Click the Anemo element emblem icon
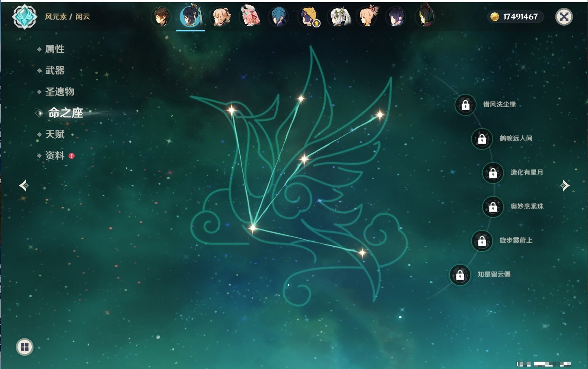This screenshot has height=369, width=588. [25, 17]
